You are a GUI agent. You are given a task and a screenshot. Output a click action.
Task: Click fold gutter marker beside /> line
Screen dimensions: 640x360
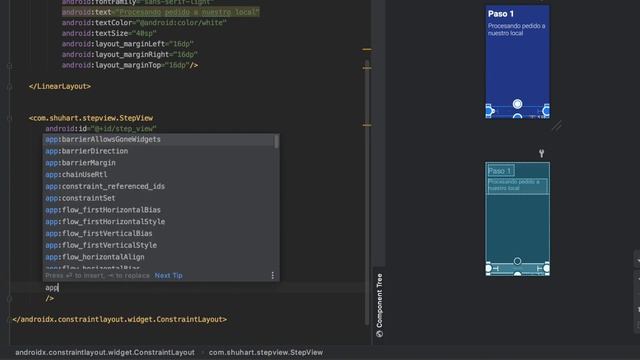[x=9, y=299]
